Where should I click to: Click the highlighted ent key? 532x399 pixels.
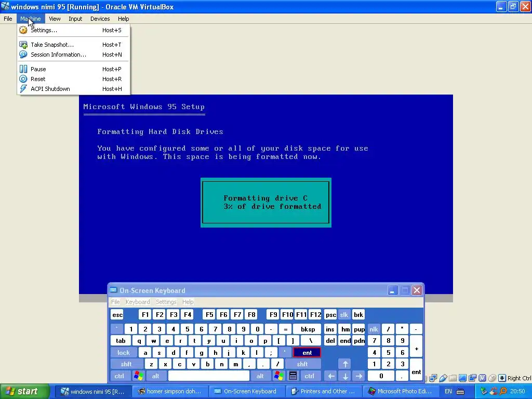(x=307, y=353)
